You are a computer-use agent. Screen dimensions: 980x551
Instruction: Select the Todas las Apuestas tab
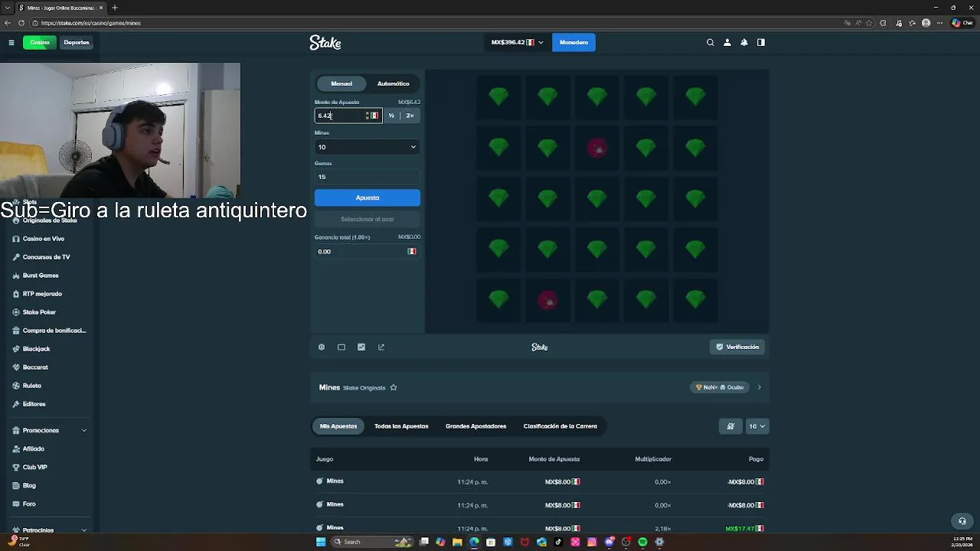(401, 426)
